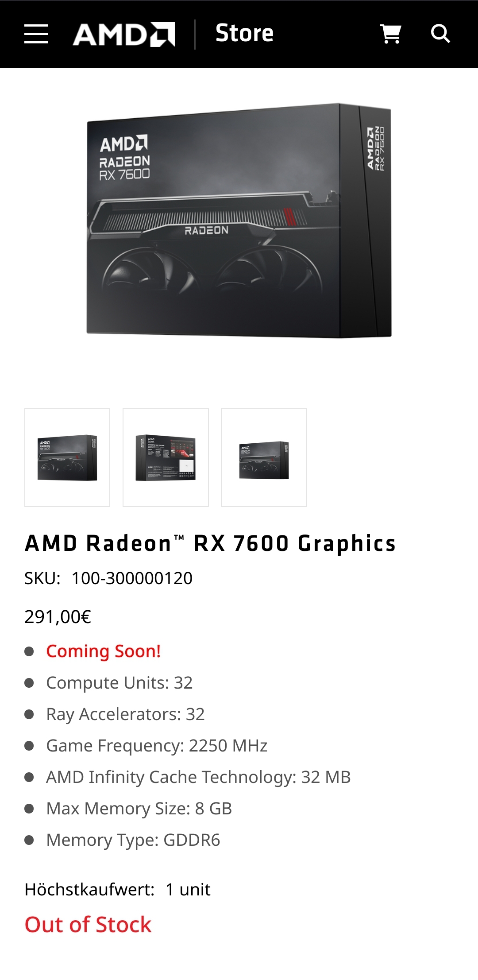Click the Höchstkaufwert 1 unit text
The width and height of the screenshot is (478, 980).
click(x=117, y=889)
